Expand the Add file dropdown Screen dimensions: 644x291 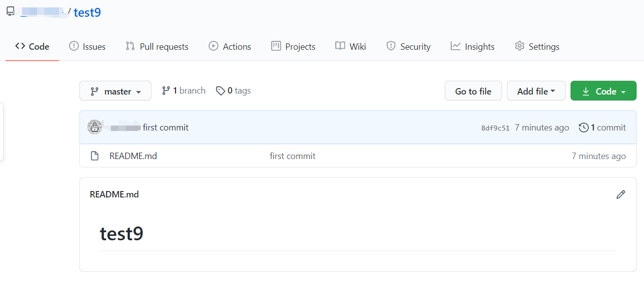[x=536, y=91]
